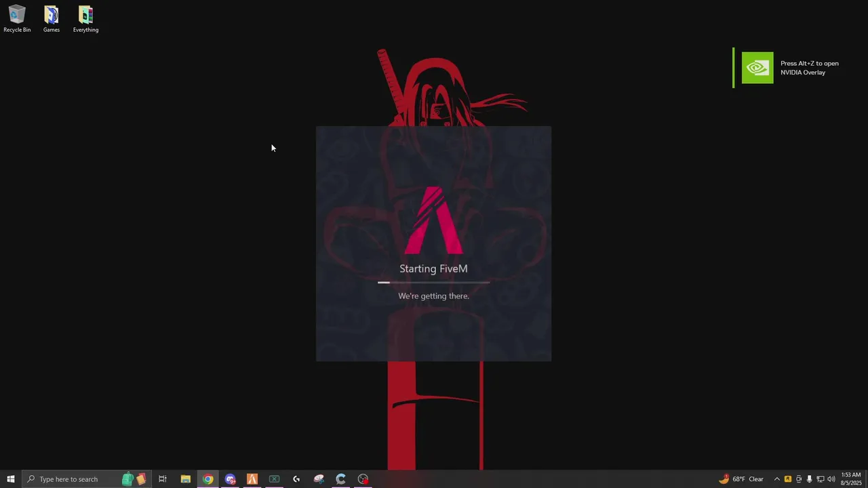Open Discord with 9+ badge on taskbar
The image size is (868, 488).
pyautogui.click(x=230, y=479)
